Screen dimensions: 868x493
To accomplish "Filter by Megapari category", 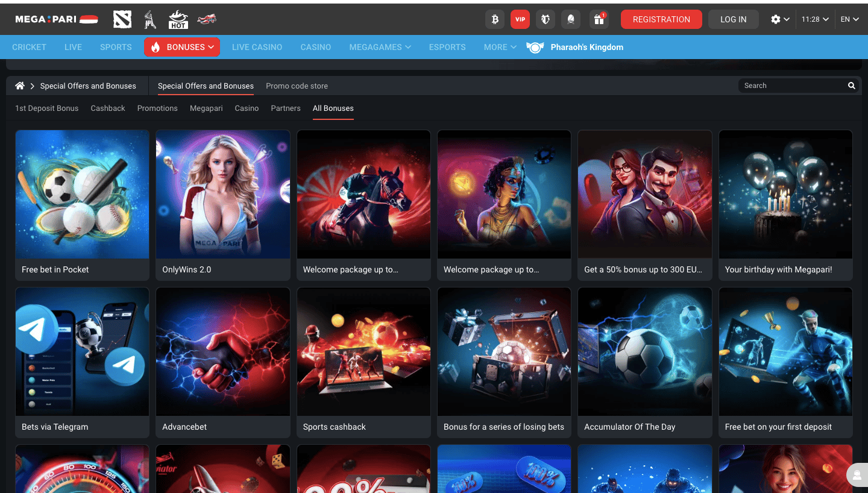I will [x=206, y=108].
